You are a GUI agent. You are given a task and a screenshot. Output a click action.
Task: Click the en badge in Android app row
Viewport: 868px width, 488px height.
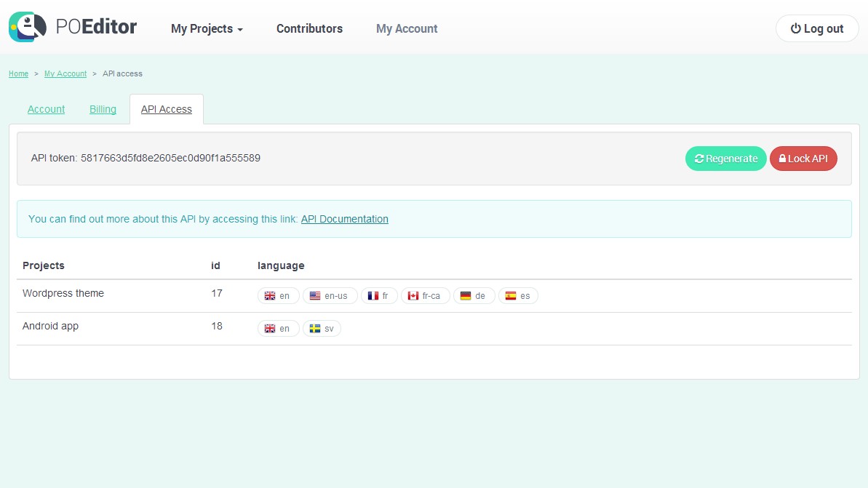[278, 329]
